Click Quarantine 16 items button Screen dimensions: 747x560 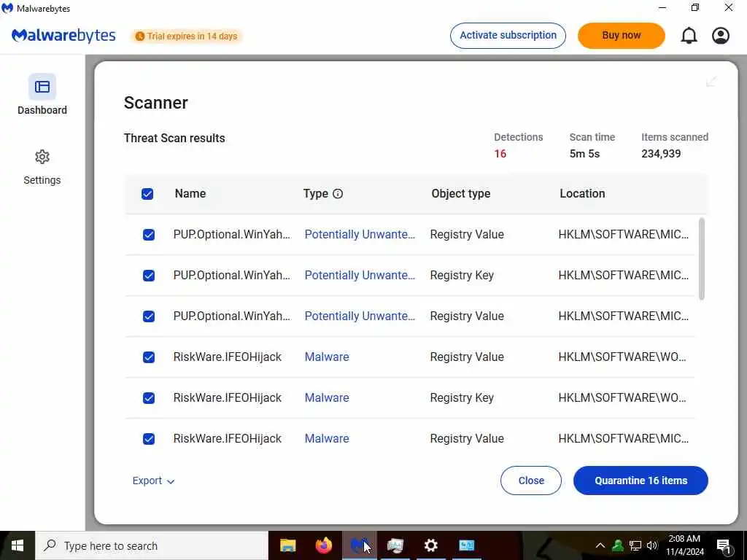pos(640,481)
